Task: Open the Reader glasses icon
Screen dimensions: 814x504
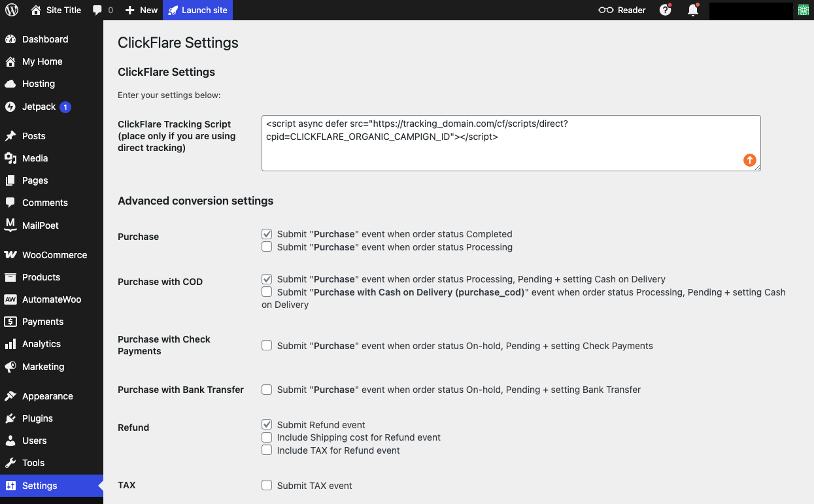Action: [606, 10]
